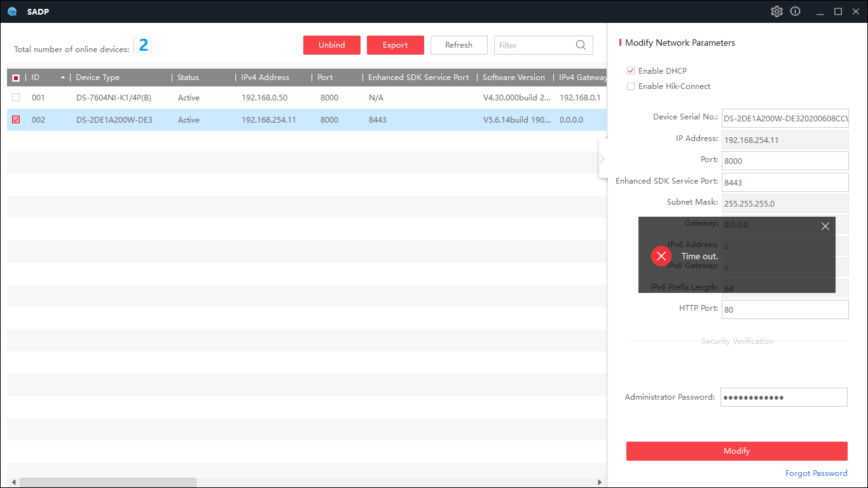This screenshot has height=488, width=868.
Task: Check the box for device 001
Action: point(16,97)
